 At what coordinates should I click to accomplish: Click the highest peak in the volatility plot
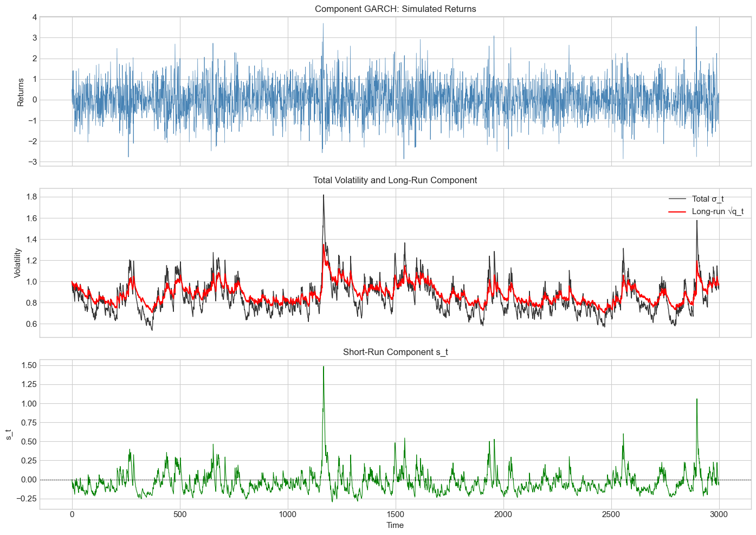324,195
